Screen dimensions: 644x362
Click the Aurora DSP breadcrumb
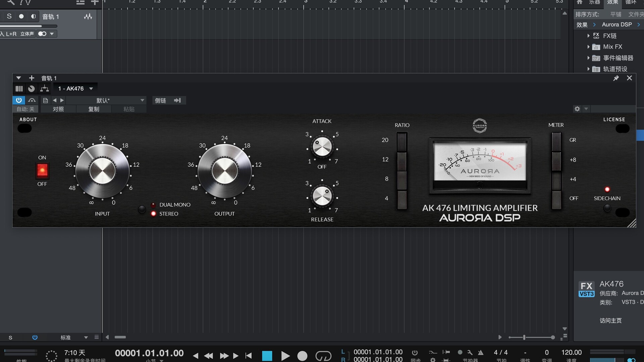coord(617,24)
